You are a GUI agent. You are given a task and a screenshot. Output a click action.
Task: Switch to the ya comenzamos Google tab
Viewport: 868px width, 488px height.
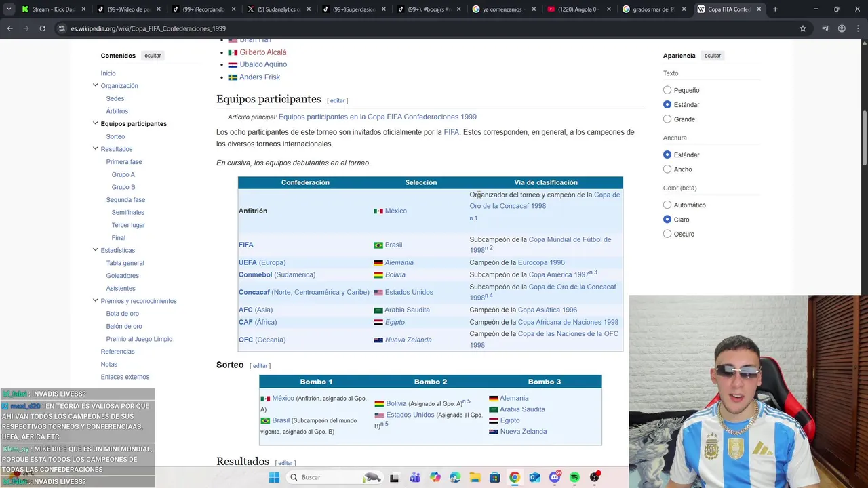point(505,9)
